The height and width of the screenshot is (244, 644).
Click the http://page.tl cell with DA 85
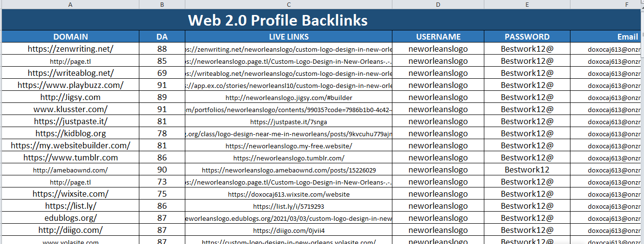click(x=71, y=61)
